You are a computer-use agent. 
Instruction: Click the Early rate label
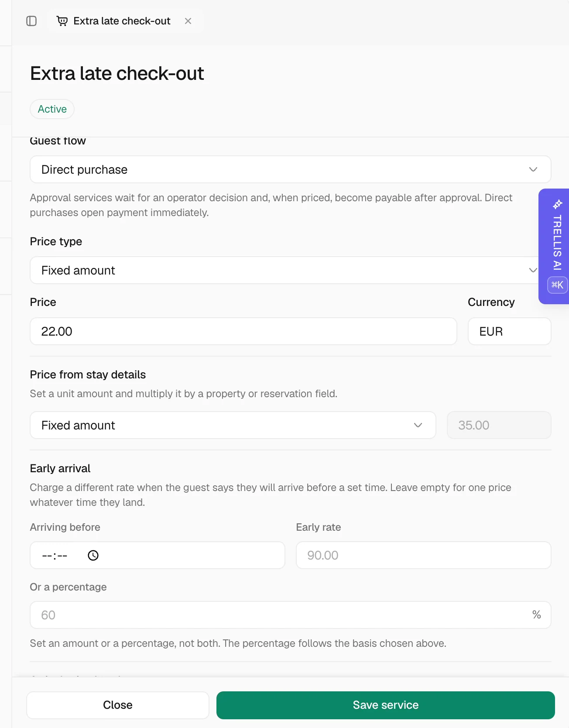click(x=319, y=527)
